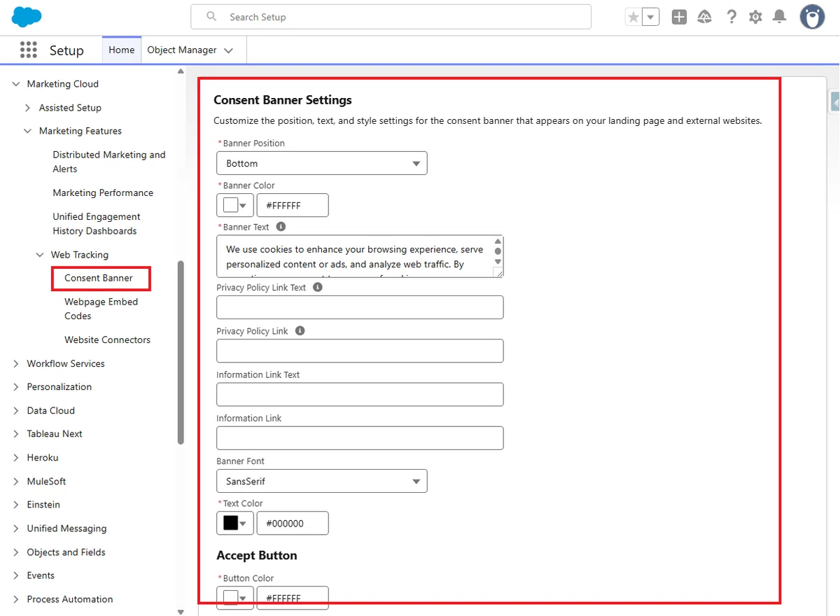Show the Privacy Policy Link info icon
Viewport: 840px width, 616px height.
pos(300,330)
